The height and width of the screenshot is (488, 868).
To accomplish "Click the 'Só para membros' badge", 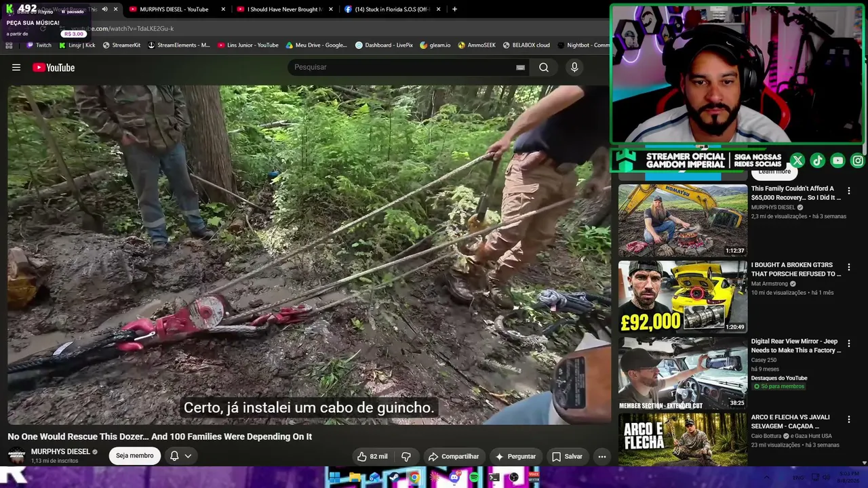I will 779,386.
